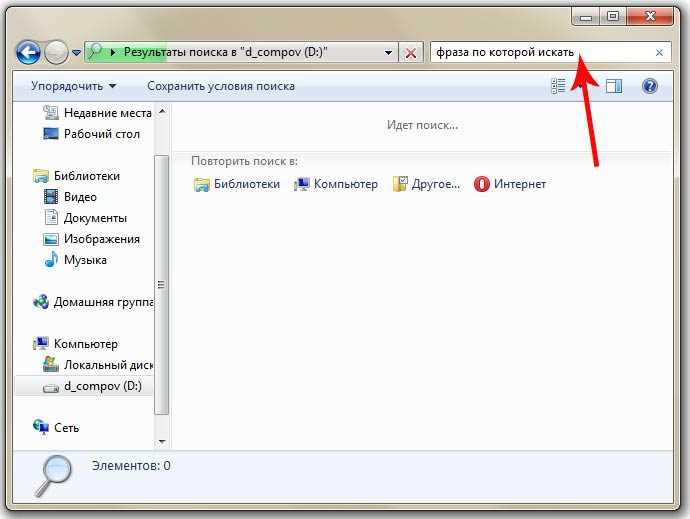Screen dimensions: 690x519
Task: Maximize the Explorer window
Action: (613, 17)
